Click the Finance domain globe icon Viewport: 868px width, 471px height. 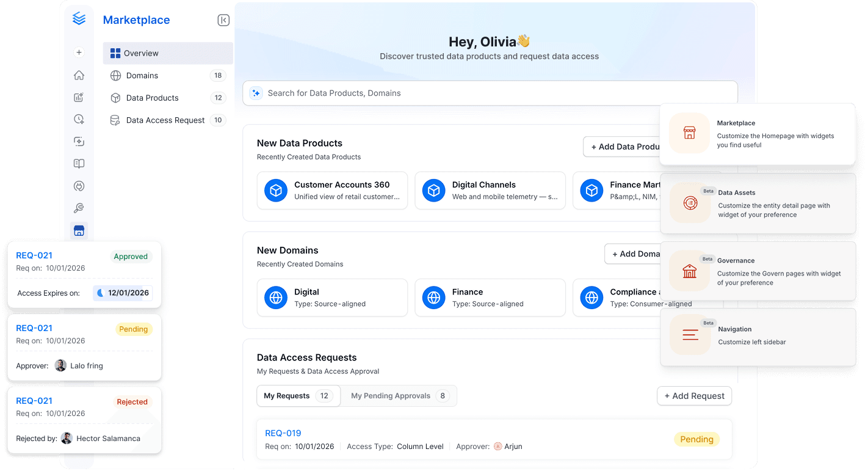[434, 298]
